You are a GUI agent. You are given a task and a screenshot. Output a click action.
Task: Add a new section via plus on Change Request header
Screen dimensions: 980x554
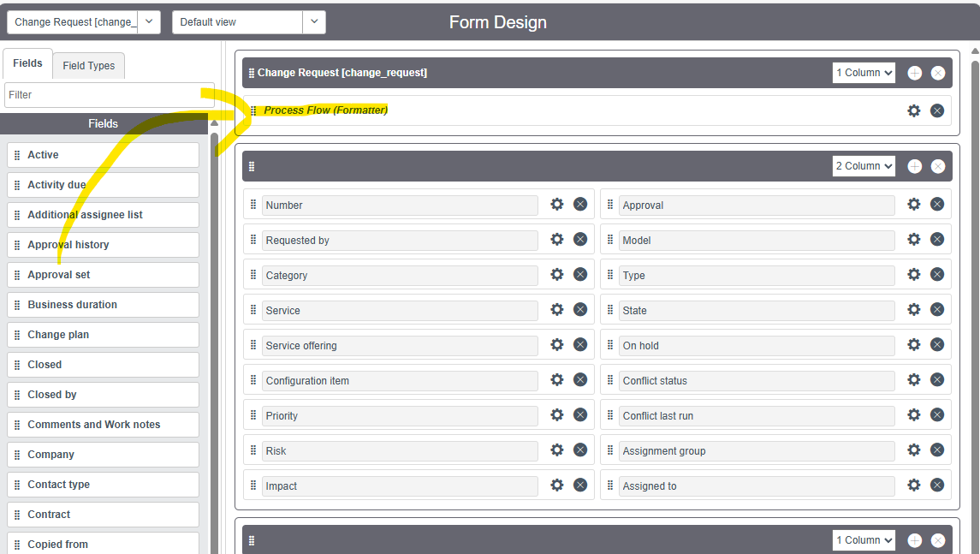(914, 72)
